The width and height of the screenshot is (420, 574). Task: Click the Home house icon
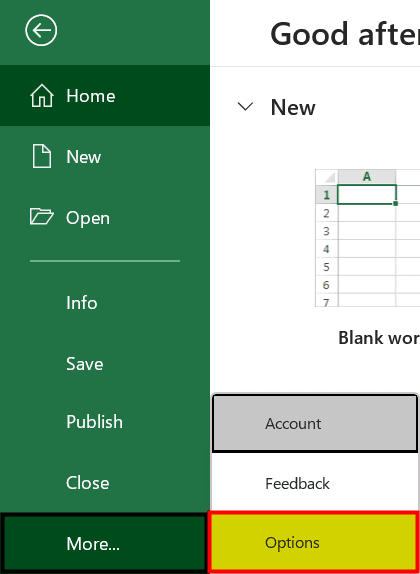42,96
